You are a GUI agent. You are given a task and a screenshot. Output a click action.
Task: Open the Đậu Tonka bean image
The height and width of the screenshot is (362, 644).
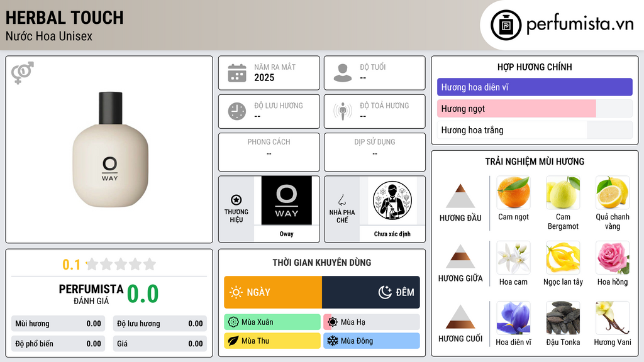coord(563,318)
